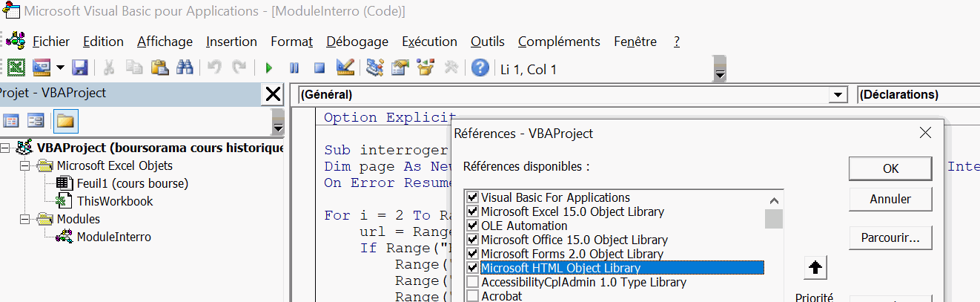Open the (Général) object dropdown
Screen dimensions: 980x302
[x=838, y=95]
